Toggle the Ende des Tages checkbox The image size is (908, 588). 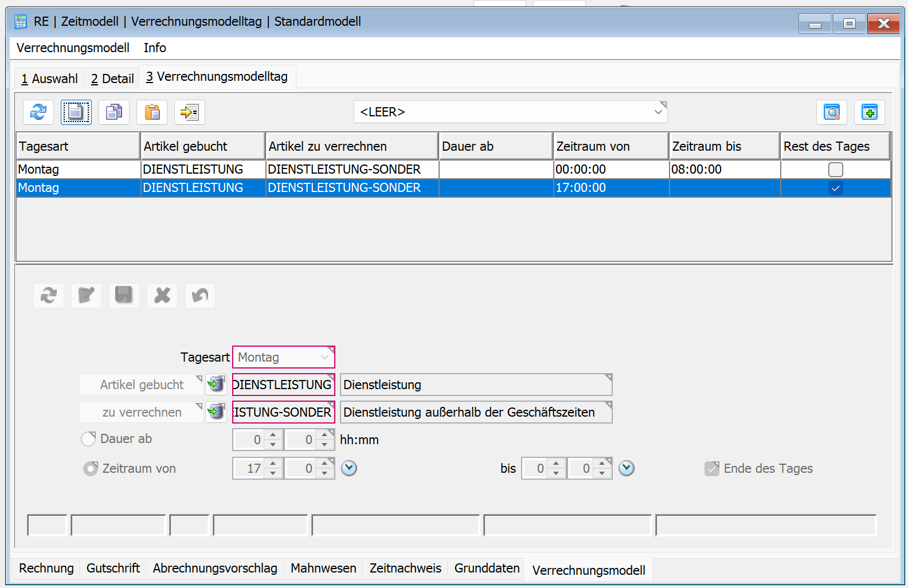point(712,469)
